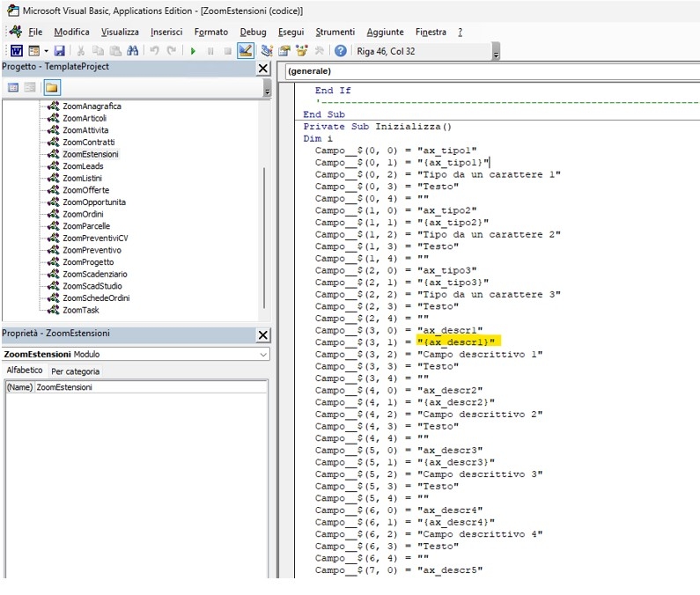700x595 pixels.
Task: Open Properties Window from toolbar icon
Action: click(x=285, y=51)
